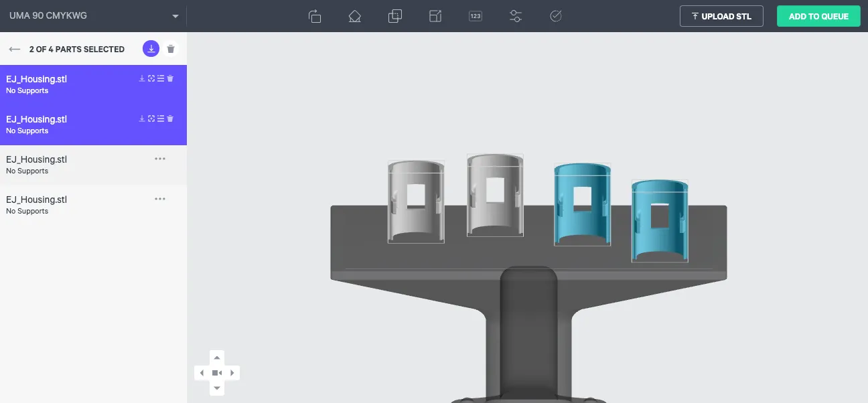Go back using arrow beside parts selected

[x=15, y=49]
